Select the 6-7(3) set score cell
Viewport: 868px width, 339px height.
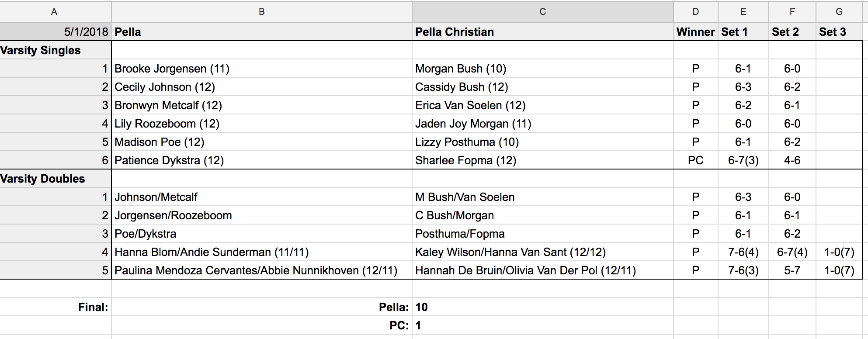click(x=743, y=160)
